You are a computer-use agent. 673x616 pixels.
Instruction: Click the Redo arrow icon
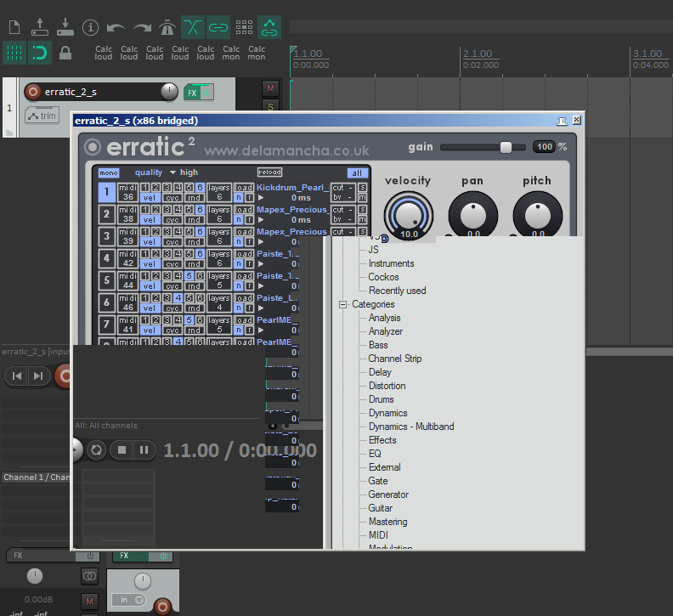142,28
